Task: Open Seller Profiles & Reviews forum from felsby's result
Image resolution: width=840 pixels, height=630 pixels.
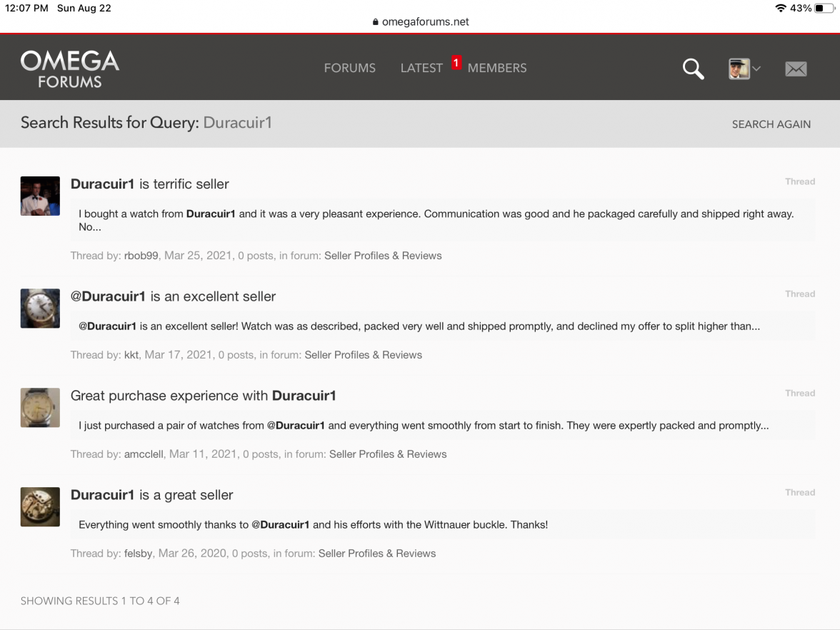Action: click(x=376, y=554)
